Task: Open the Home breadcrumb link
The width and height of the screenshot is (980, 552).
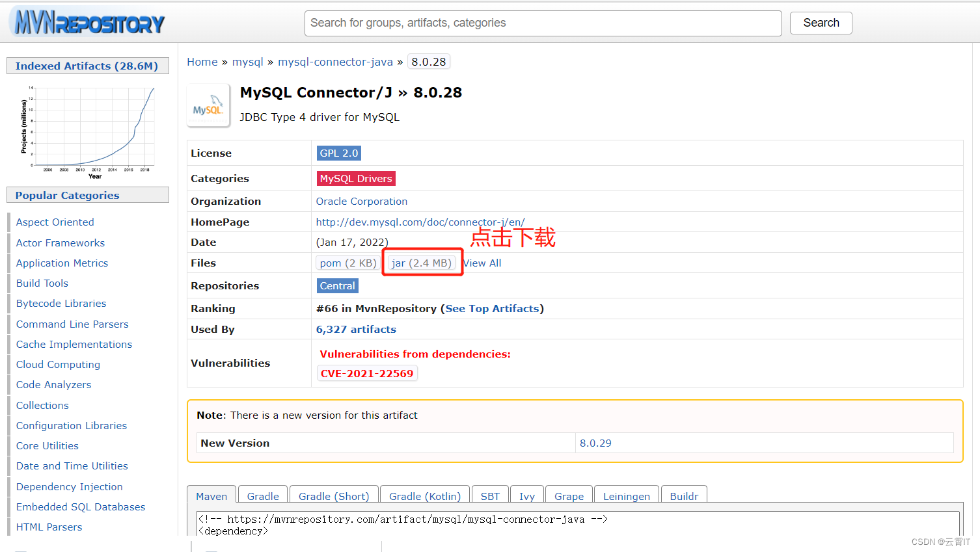Action: click(202, 62)
